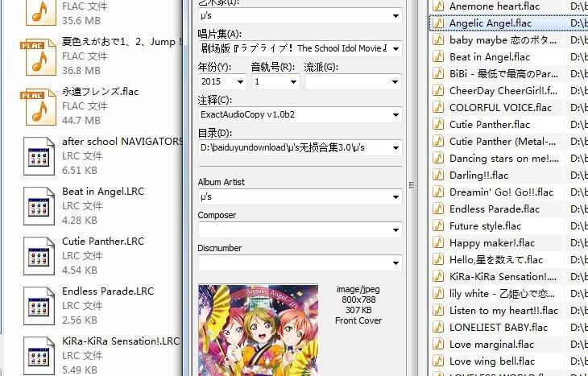Screen dimensions: 588x376
Task: Click music icon beside COLORFUL VOICE.flac
Action: (x=438, y=107)
